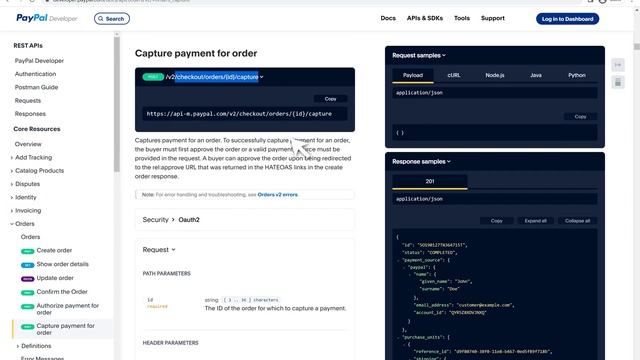
Task: Switch to the Python tab
Action: coord(577,76)
